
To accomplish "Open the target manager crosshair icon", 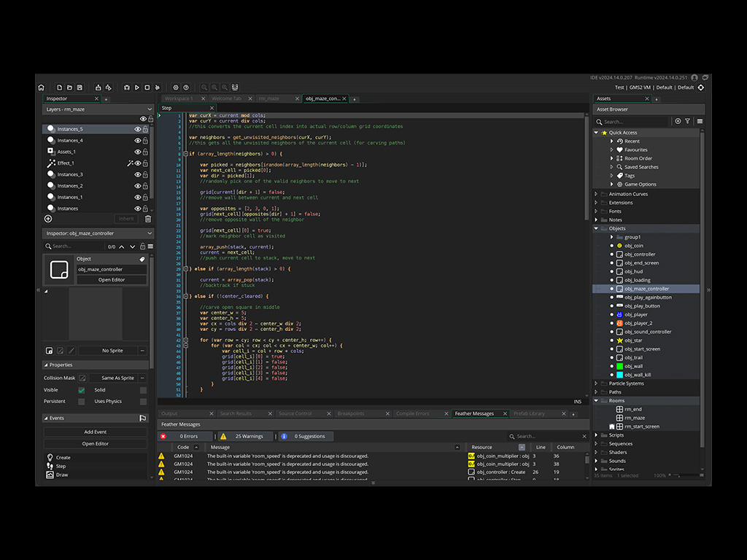I will (701, 87).
